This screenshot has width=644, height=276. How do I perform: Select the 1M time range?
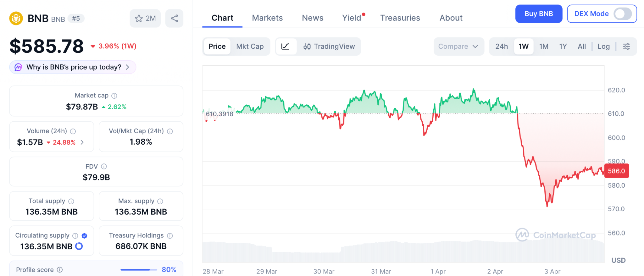click(544, 47)
